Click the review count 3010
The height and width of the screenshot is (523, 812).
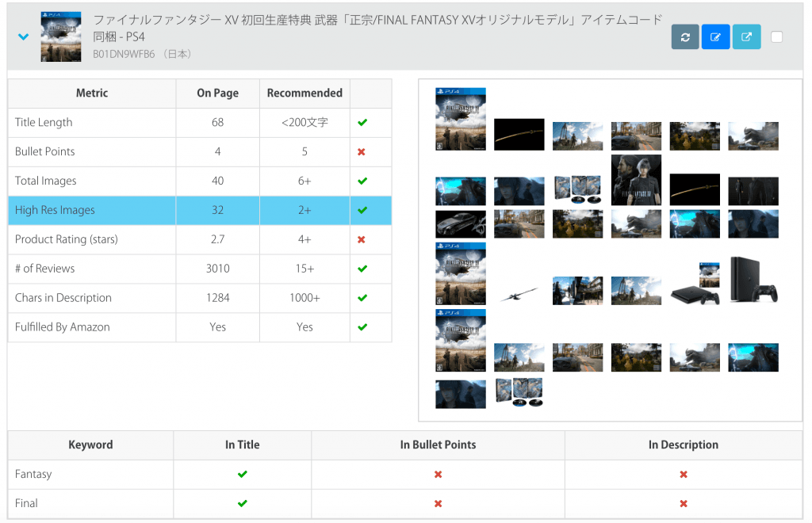[217, 269]
